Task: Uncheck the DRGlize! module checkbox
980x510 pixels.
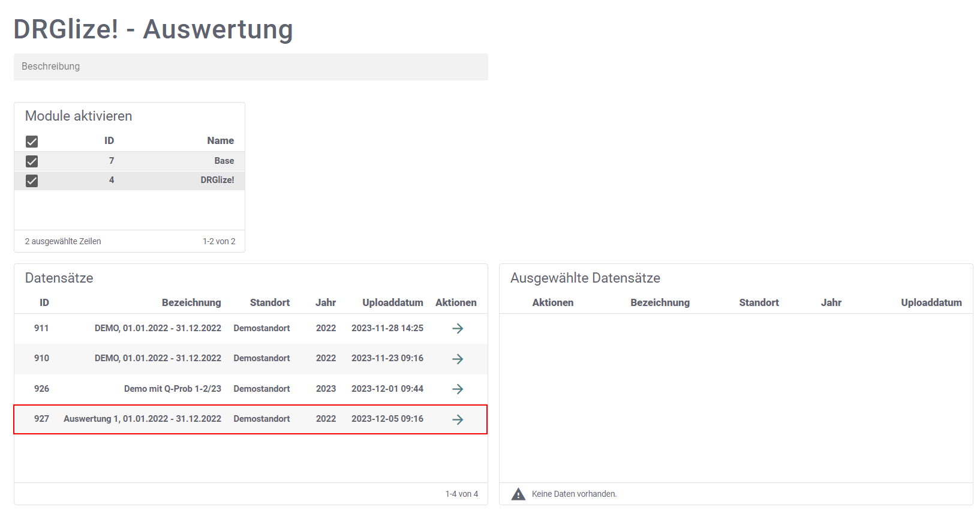Action: point(32,181)
